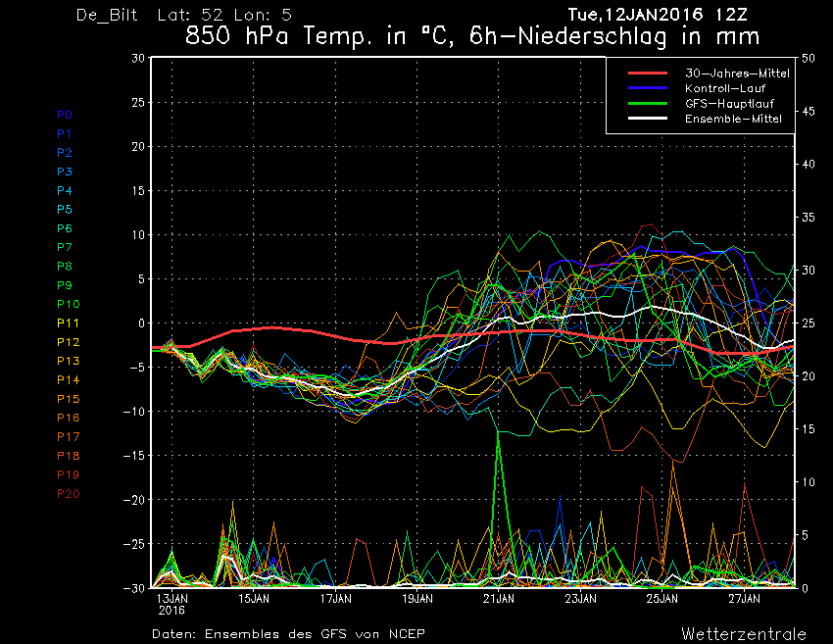Select the Kontroll-Lauf legend text
Screen dimensions: 833x644
[724, 88]
